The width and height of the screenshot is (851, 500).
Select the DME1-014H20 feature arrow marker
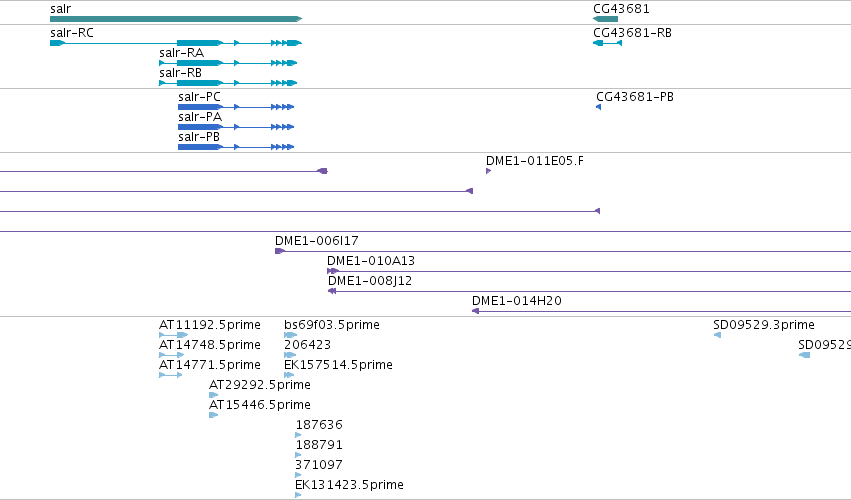click(x=475, y=311)
